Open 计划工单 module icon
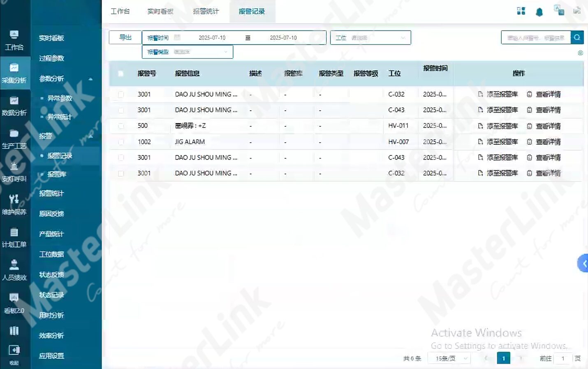 [14, 232]
